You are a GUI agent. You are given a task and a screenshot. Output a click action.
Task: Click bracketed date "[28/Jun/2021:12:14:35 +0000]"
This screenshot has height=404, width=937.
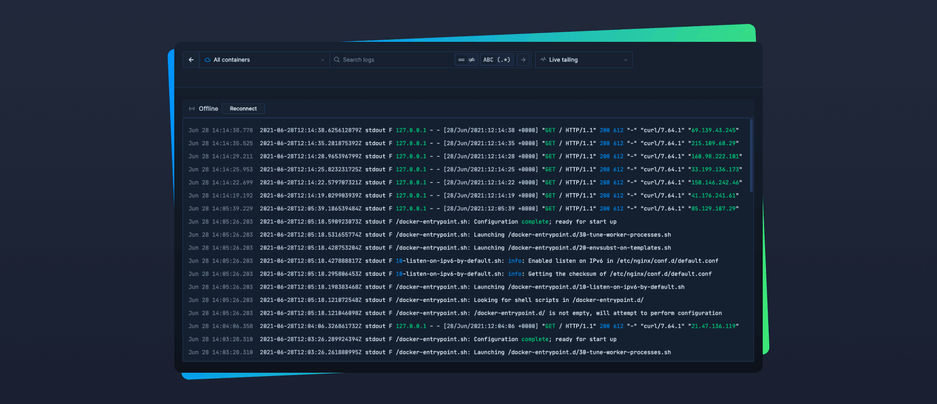490,143
